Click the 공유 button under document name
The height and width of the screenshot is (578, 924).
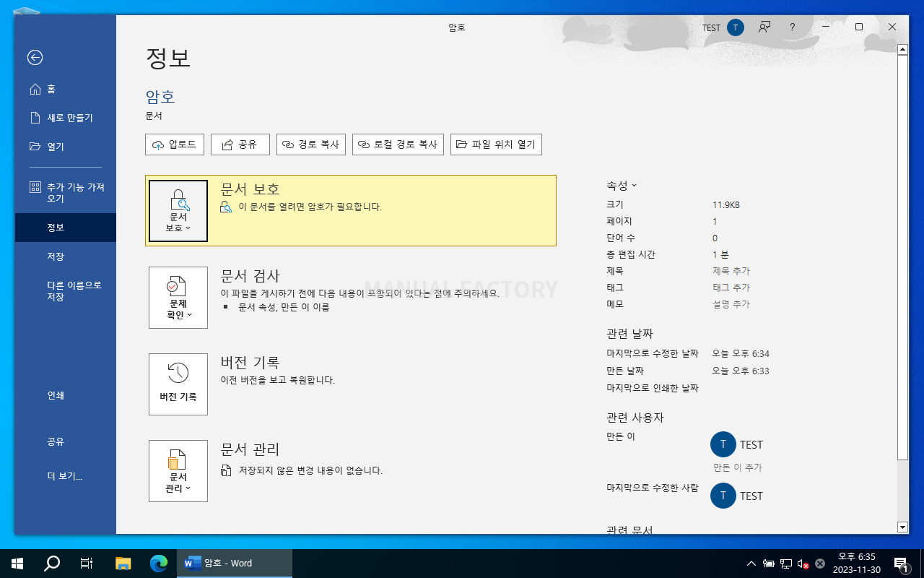240,144
